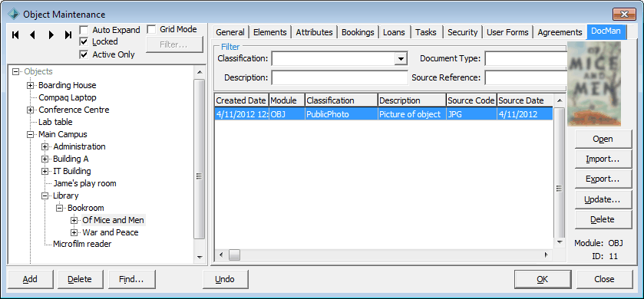The height and width of the screenshot is (299, 644).
Task: Click the Find... button
Action: pyautogui.click(x=131, y=279)
